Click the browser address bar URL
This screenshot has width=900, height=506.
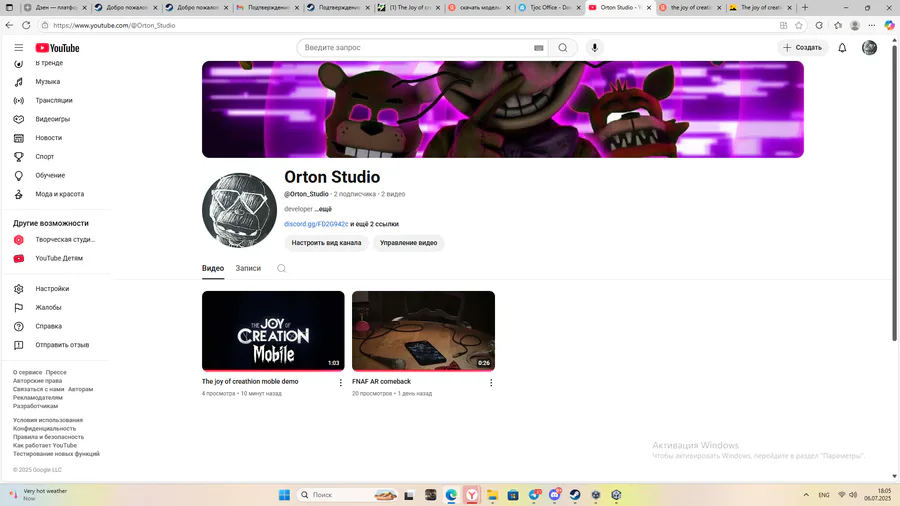(x=114, y=25)
